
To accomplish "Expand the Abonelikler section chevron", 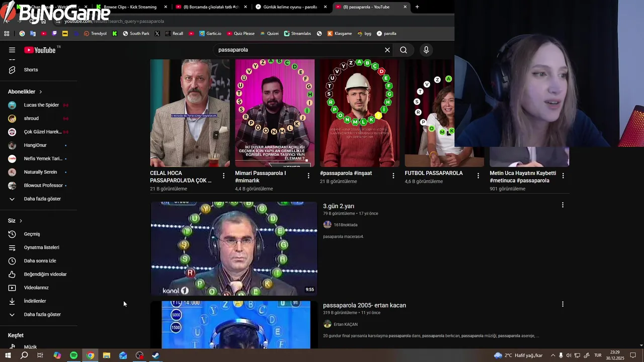I will click(x=41, y=92).
